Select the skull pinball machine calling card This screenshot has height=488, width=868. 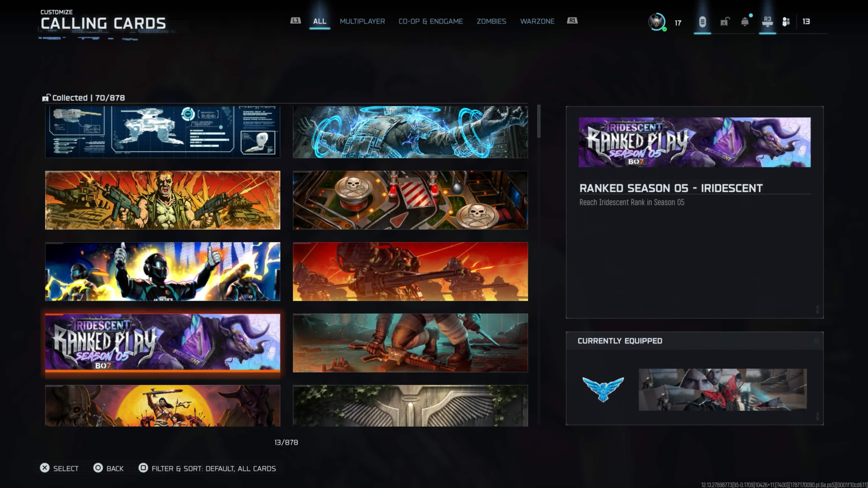pyautogui.click(x=410, y=200)
